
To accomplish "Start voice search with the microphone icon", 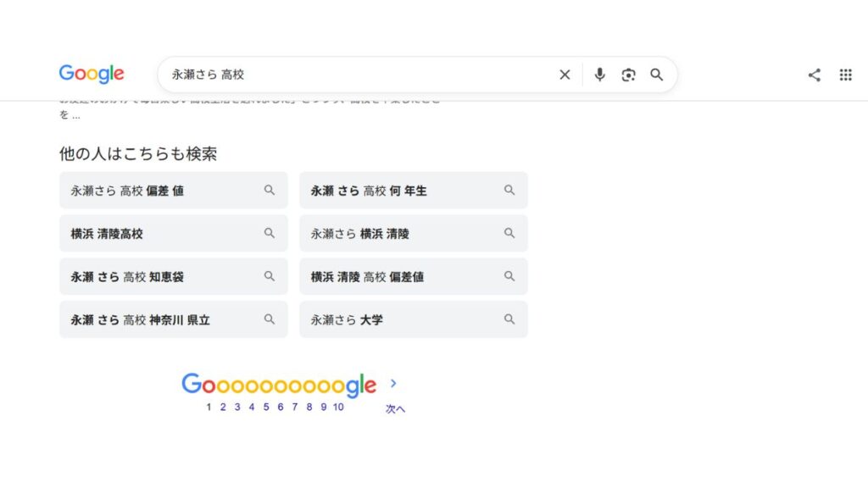I will click(x=599, y=75).
